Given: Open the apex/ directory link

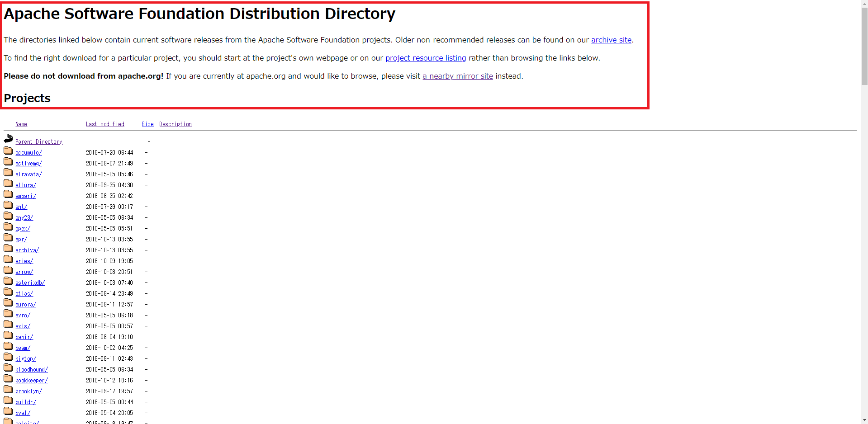Looking at the screenshot, I should coord(23,229).
